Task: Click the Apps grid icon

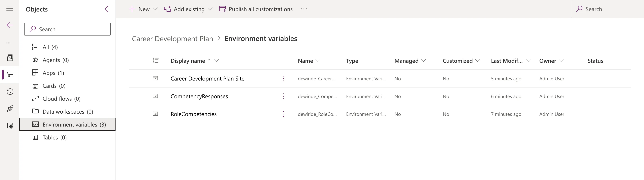Action: coord(35,73)
